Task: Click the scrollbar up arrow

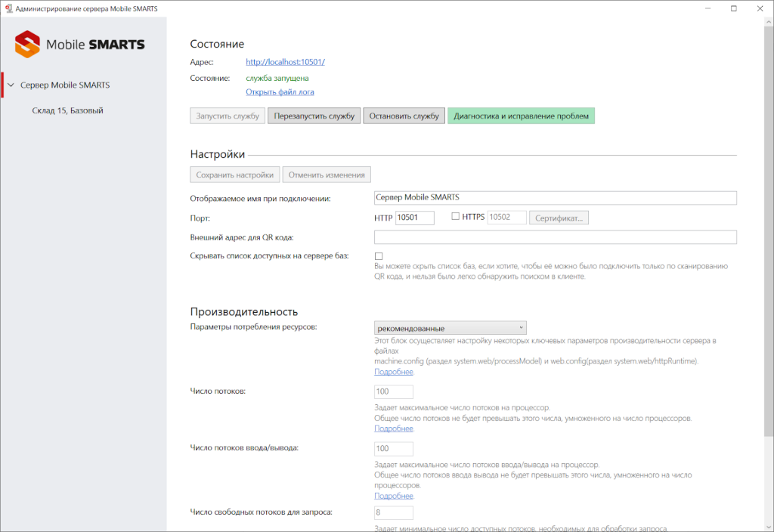Action: tap(769, 22)
